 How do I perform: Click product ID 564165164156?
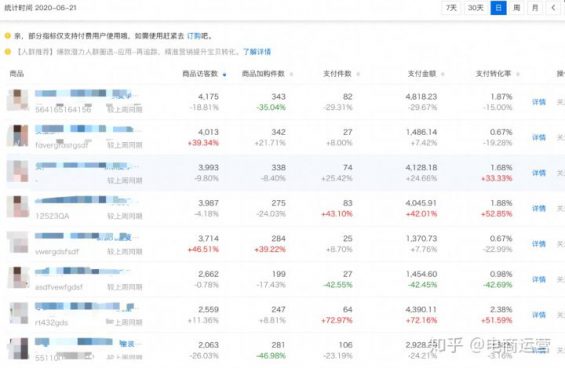click(63, 109)
